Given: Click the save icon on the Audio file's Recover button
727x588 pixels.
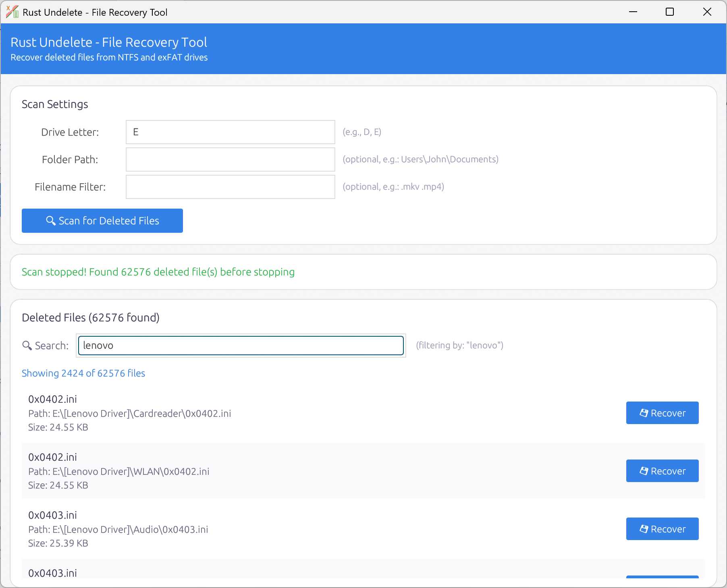Looking at the screenshot, I should [x=644, y=529].
